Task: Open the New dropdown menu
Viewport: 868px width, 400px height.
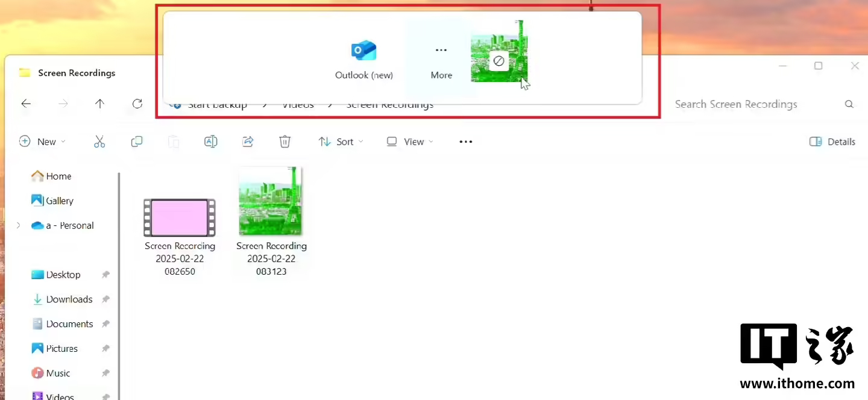Action: [42, 142]
